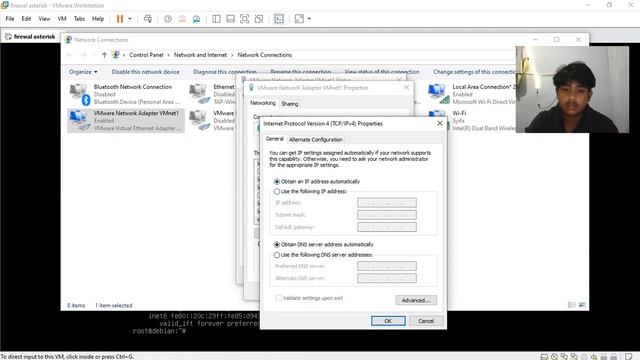The width and height of the screenshot is (640, 360).
Task: Click the Send Ctrl+Alt+Del toolbar icon
Action: 148,19
